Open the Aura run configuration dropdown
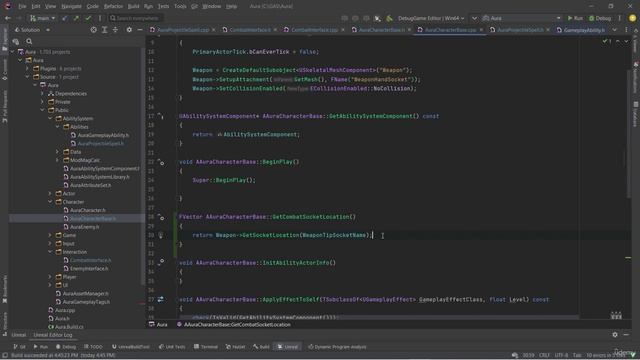 (x=522, y=18)
